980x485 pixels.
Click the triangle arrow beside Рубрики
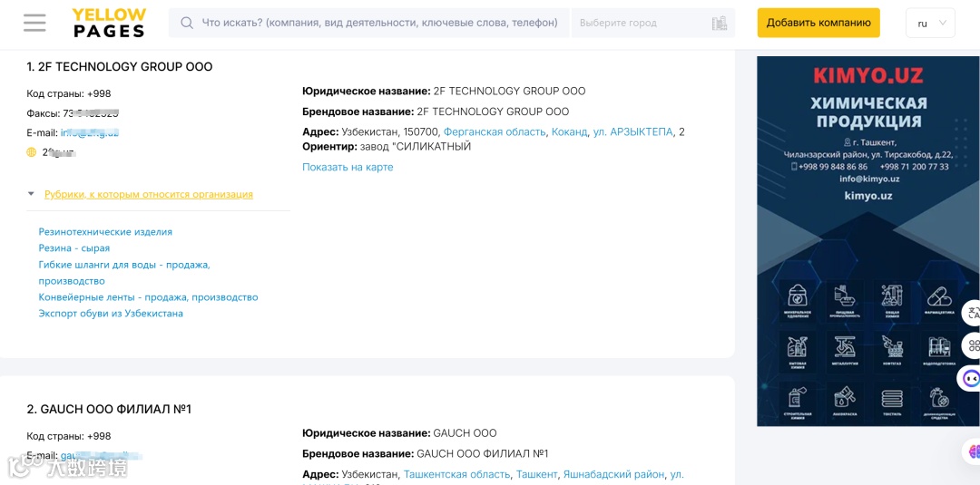pos(31,194)
